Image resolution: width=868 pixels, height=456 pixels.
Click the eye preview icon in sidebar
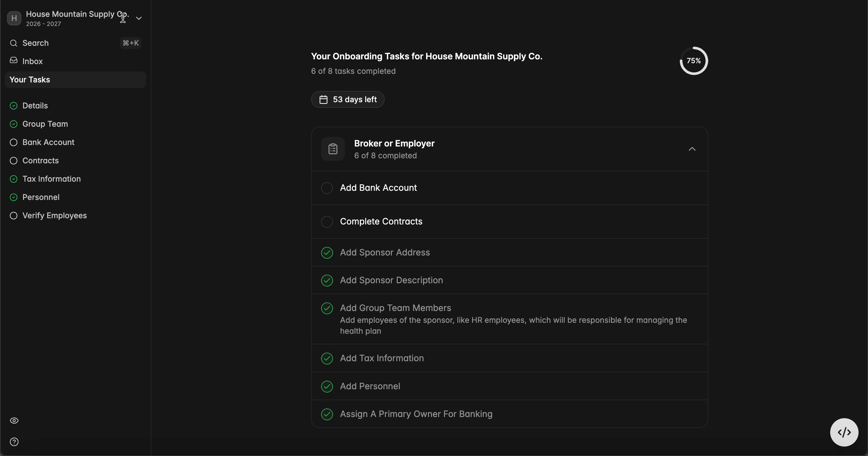14,420
